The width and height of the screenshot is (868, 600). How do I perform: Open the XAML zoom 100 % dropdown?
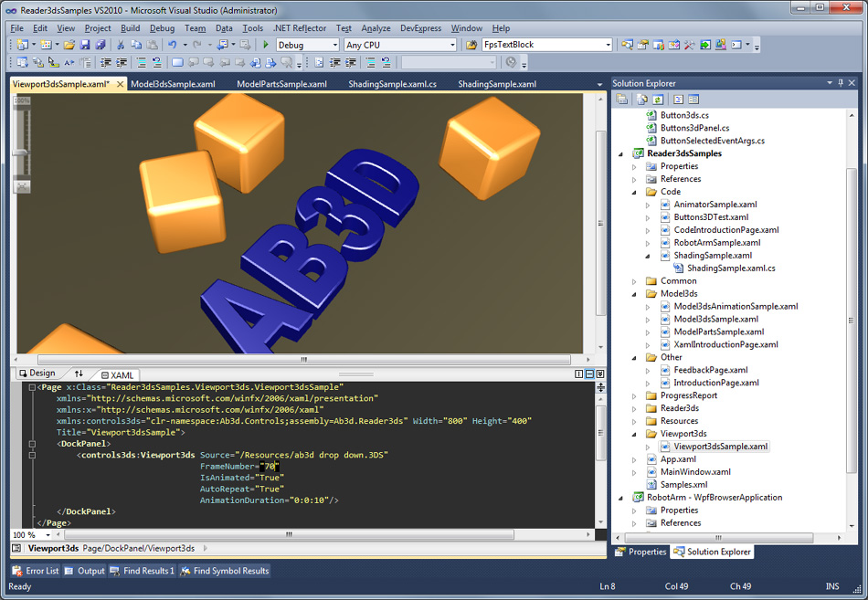(x=48, y=535)
